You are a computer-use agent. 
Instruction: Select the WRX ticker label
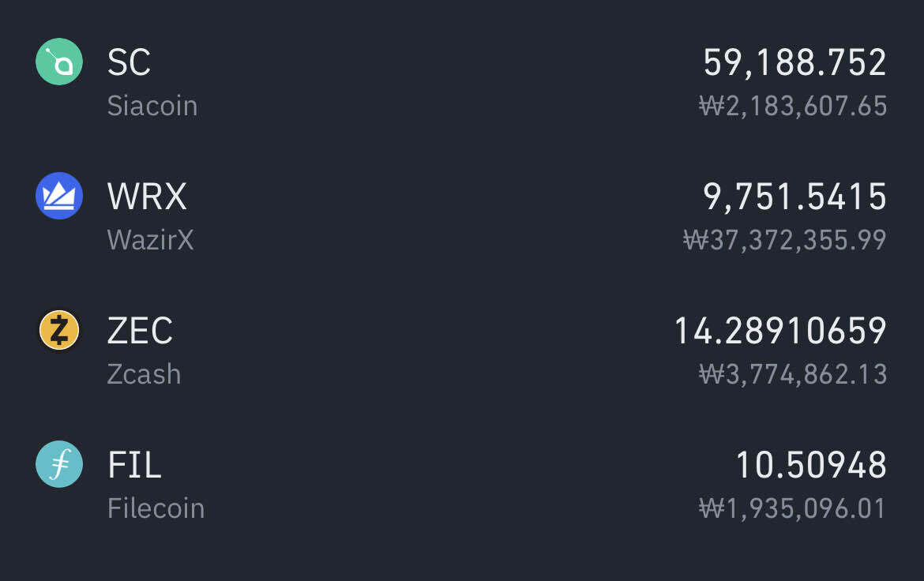pos(147,197)
